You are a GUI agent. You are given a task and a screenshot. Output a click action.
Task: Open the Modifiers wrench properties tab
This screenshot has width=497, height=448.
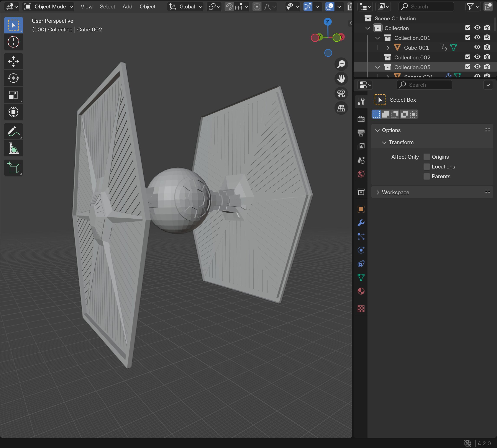coord(361,223)
